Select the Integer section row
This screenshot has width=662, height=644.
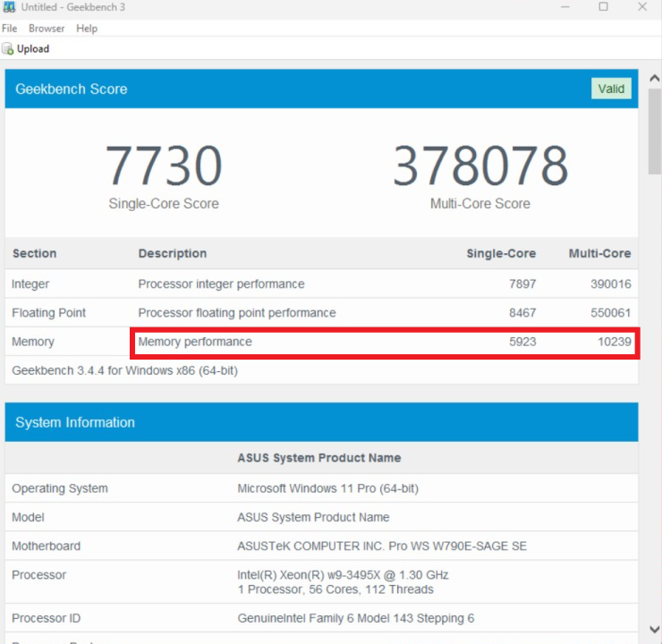click(321, 284)
